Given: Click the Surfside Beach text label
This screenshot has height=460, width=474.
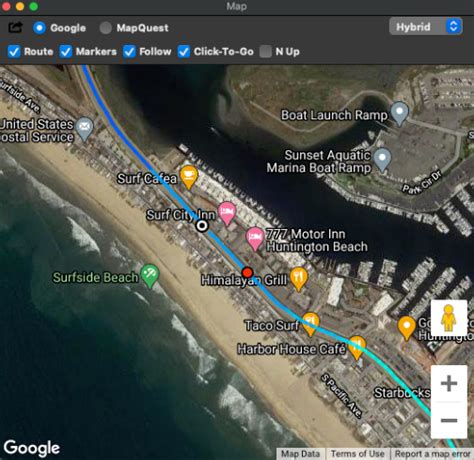Looking at the screenshot, I should point(95,277).
